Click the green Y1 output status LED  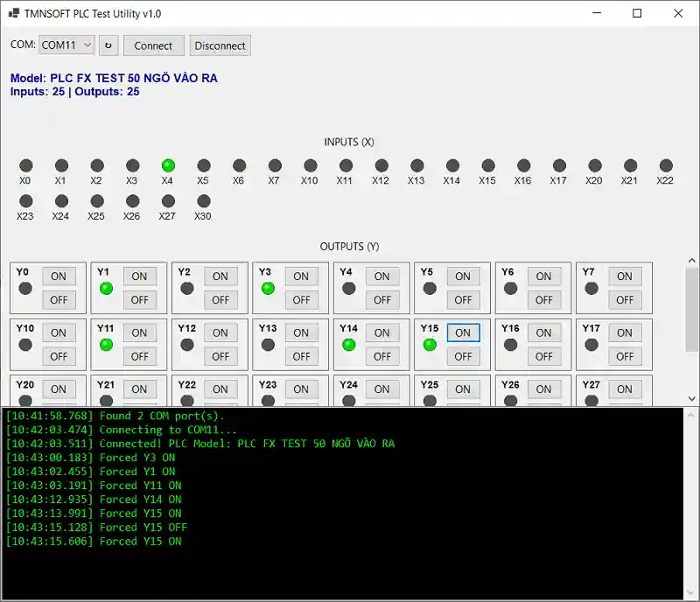pyautogui.click(x=106, y=289)
